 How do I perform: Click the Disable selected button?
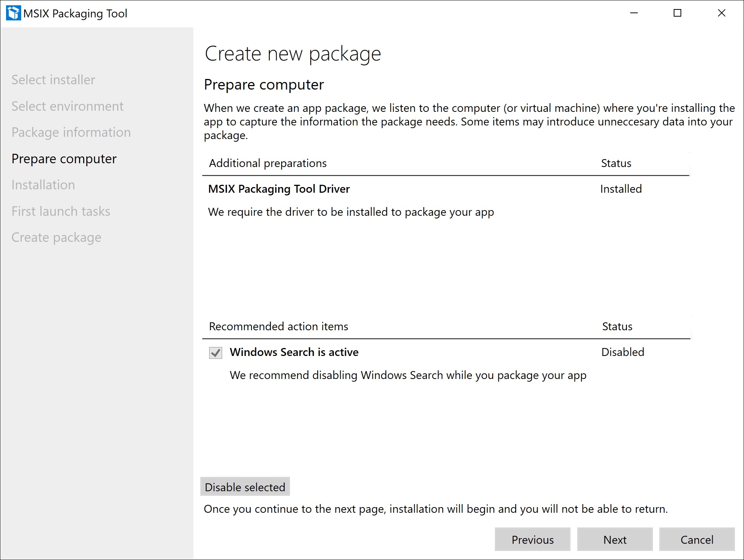(245, 487)
